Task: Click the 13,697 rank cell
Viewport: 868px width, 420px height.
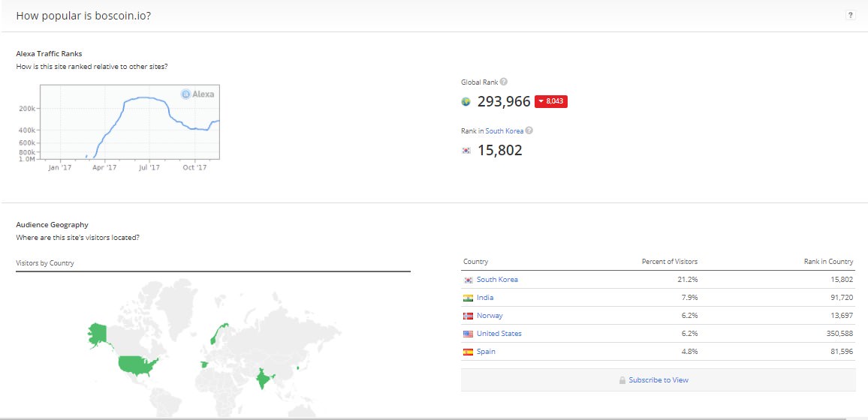Action: [x=842, y=316]
